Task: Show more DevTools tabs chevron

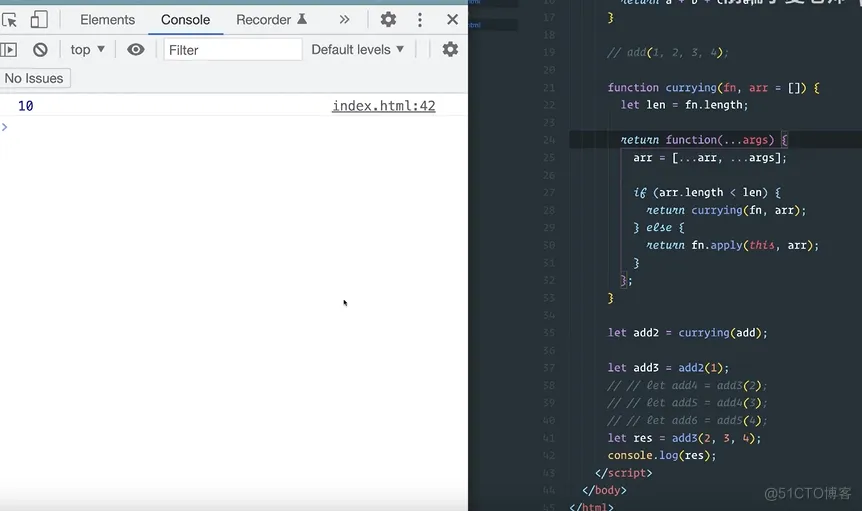Action: (x=344, y=20)
